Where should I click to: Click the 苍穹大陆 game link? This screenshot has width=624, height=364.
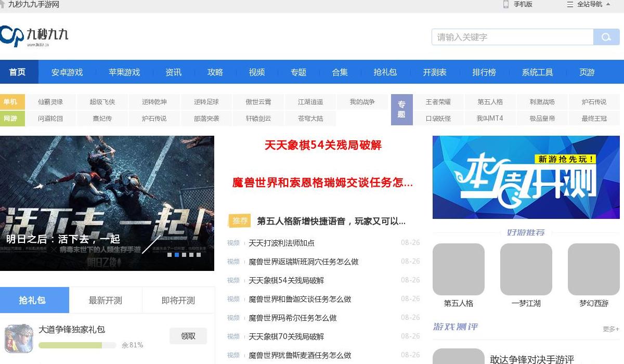(x=310, y=119)
